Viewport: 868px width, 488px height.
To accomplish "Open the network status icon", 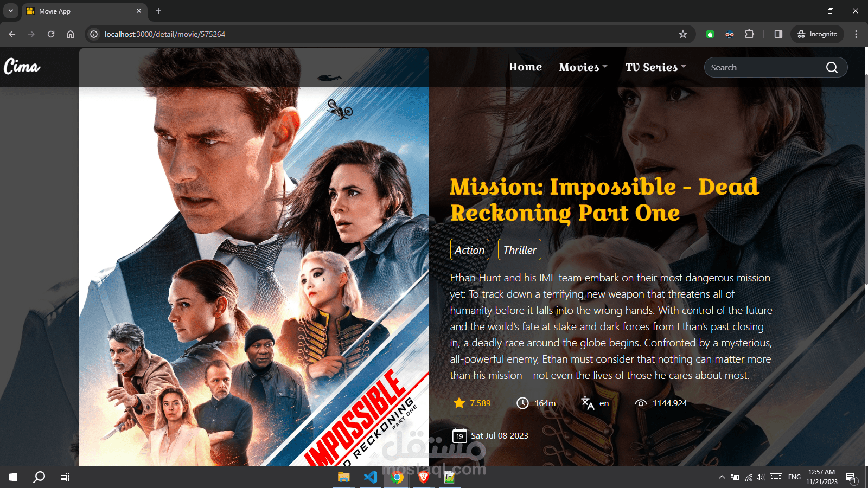I will click(748, 477).
